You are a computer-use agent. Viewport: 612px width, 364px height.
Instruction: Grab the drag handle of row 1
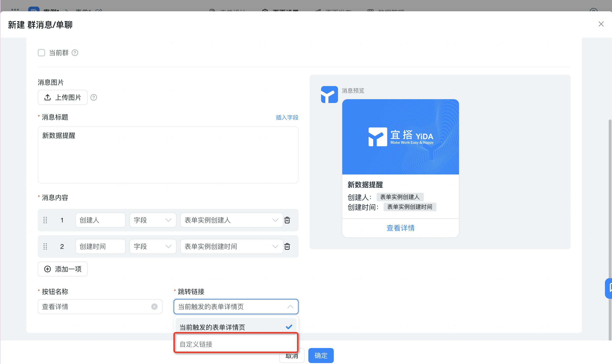(45, 220)
